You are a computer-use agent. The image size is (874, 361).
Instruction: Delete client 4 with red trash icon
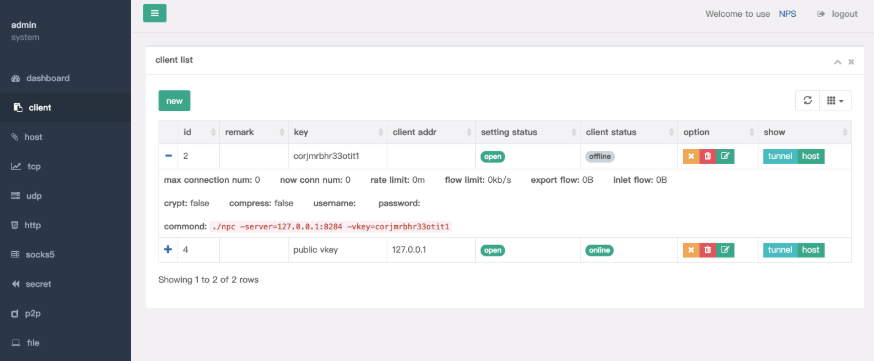708,250
